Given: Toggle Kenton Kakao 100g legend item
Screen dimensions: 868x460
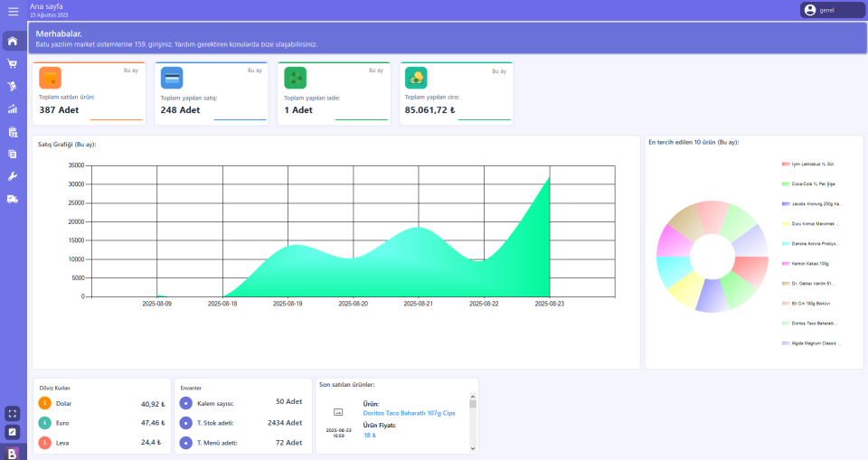Looking at the screenshot, I should click(805, 263).
